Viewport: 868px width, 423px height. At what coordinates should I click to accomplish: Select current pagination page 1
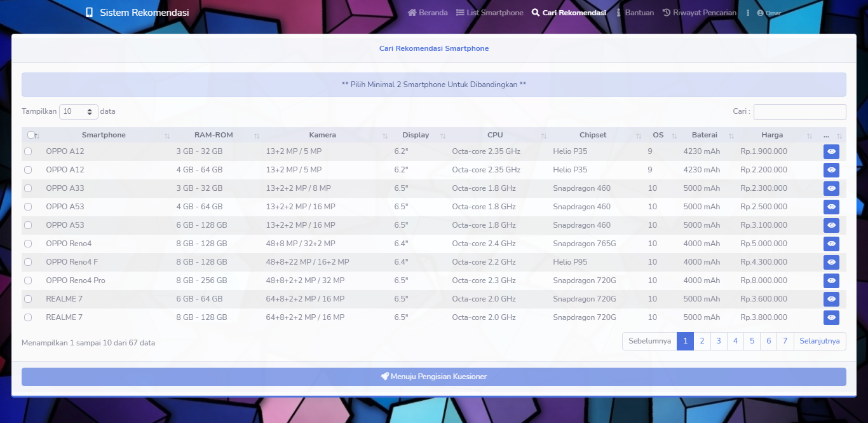[685, 341]
